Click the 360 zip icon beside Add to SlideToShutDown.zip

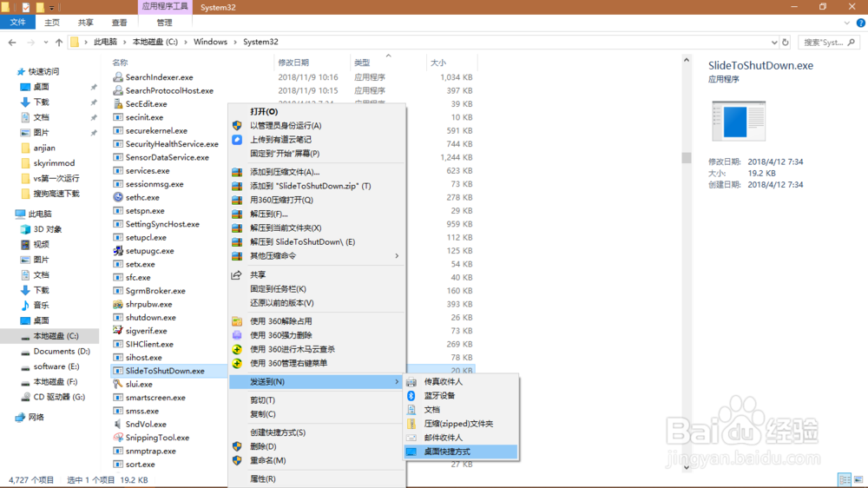(x=237, y=186)
